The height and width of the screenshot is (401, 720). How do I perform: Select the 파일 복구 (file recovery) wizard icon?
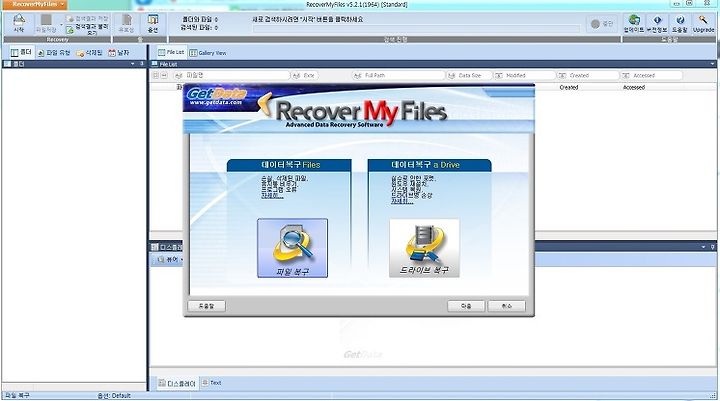pos(292,248)
